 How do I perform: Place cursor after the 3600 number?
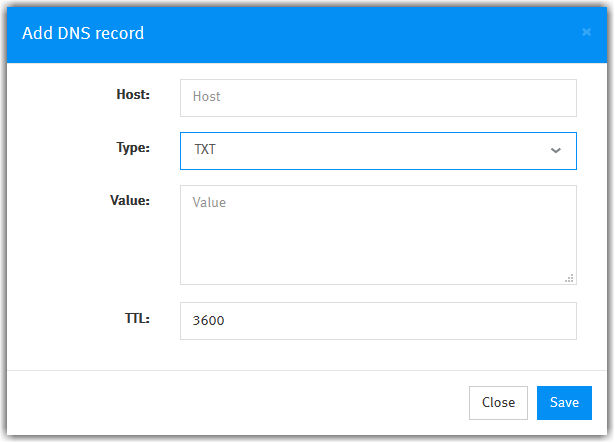(225, 321)
